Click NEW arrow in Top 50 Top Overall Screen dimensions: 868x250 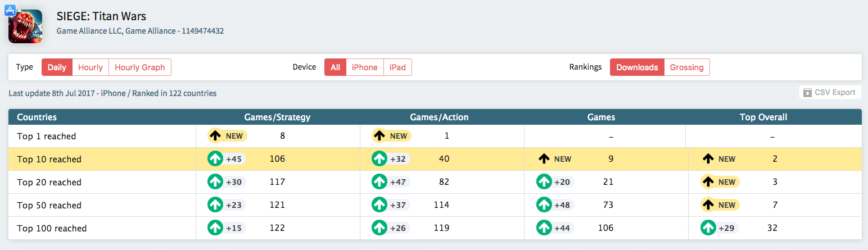(708, 205)
